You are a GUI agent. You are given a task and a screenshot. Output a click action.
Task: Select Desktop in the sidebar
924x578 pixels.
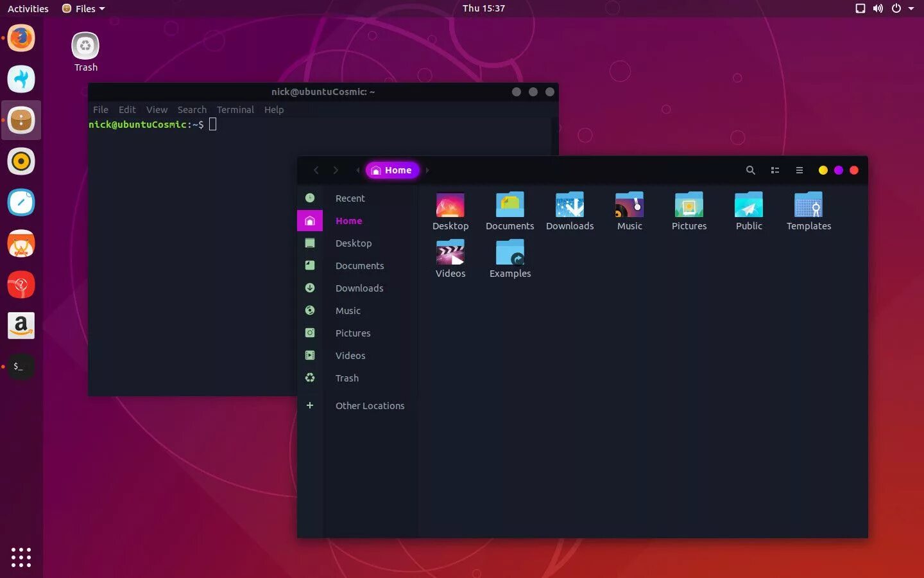[357, 243]
